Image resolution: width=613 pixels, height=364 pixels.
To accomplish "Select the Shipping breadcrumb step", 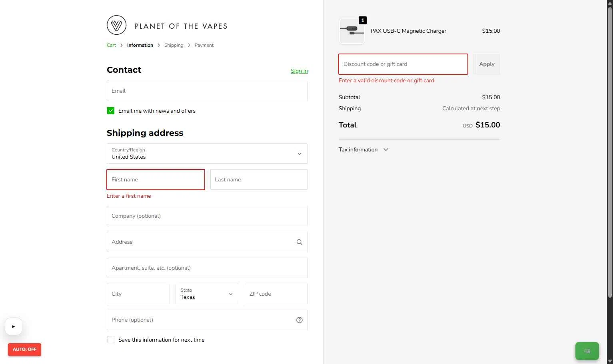I will coord(174,45).
